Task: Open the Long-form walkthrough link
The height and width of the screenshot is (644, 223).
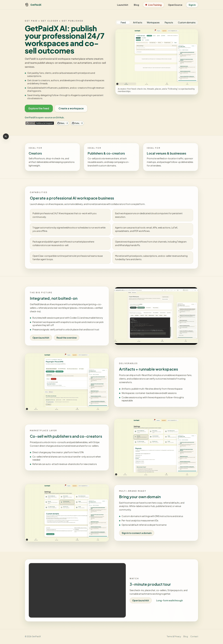Action: tap(169, 601)
